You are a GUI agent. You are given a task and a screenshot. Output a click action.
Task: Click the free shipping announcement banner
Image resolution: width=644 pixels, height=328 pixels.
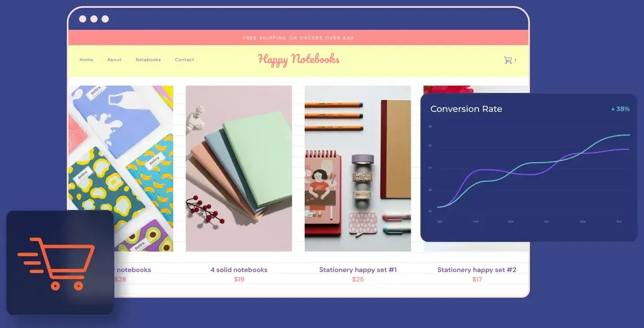point(299,38)
